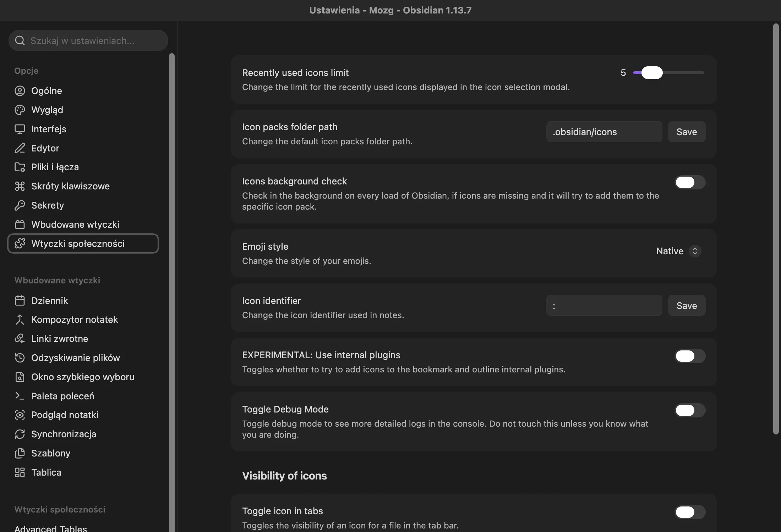This screenshot has width=781, height=532.
Task: Toggle EXPERIMENTAL Use internal plugins switch
Action: (690, 356)
